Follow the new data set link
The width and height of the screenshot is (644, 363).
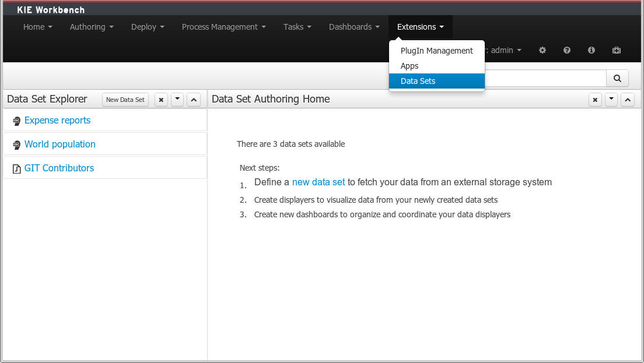[x=318, y=182]
